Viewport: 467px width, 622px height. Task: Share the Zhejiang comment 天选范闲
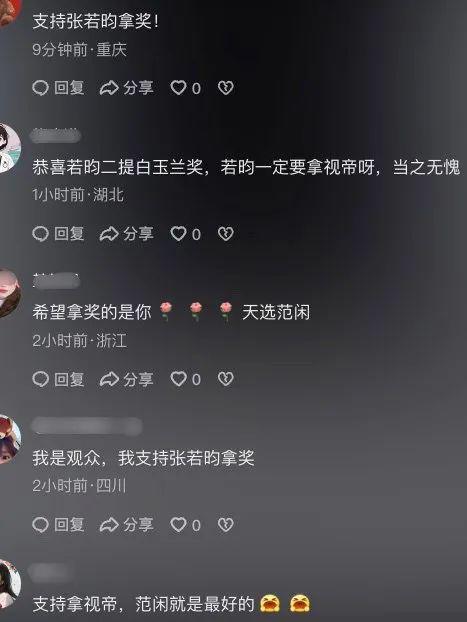[126, 379]
